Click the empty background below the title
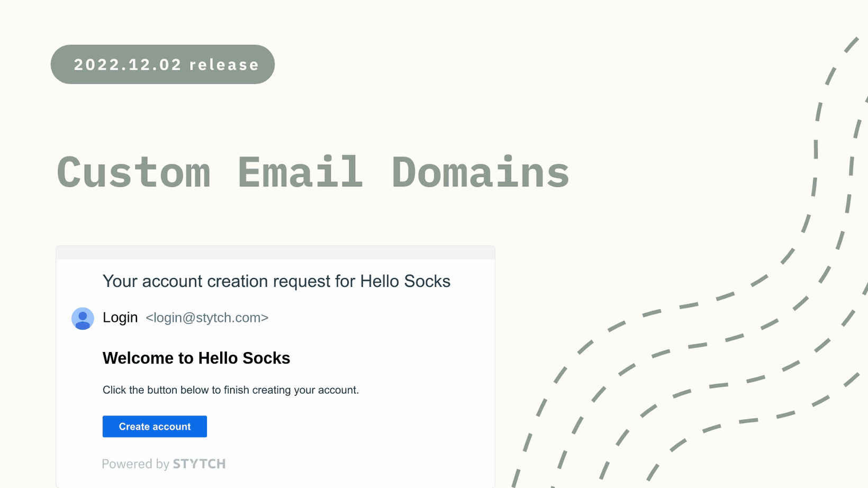Image resolution: width=868 pixels, height=488 pixels. [318, 220]
